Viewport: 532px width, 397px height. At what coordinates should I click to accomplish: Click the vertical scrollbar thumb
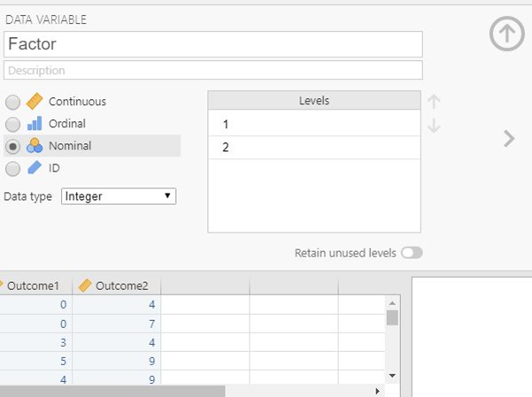[x=392, y=317]
